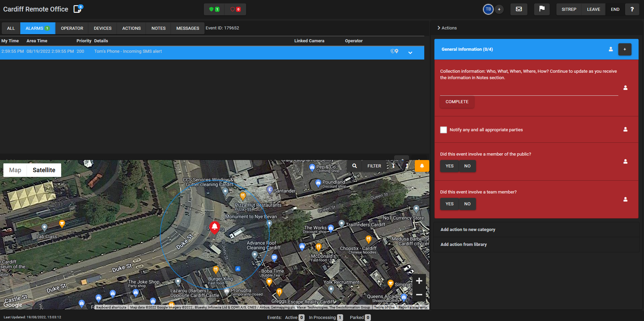The width and height of the screenshot is (644, 321).
Task: Select the ALARMS tab
Action: [38, 28]
